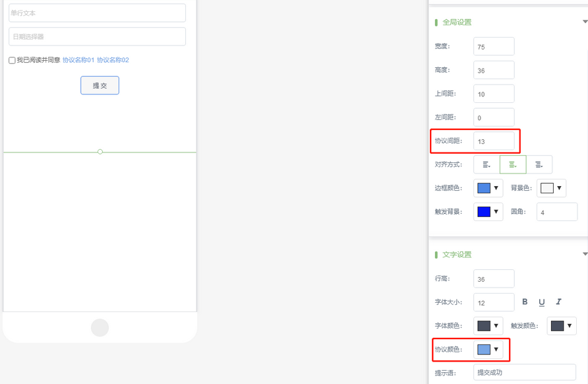This screenshot has height=384, width=588.
Task: Open the 协议颜色 color dropdown
Action: (x=488, y=349)
